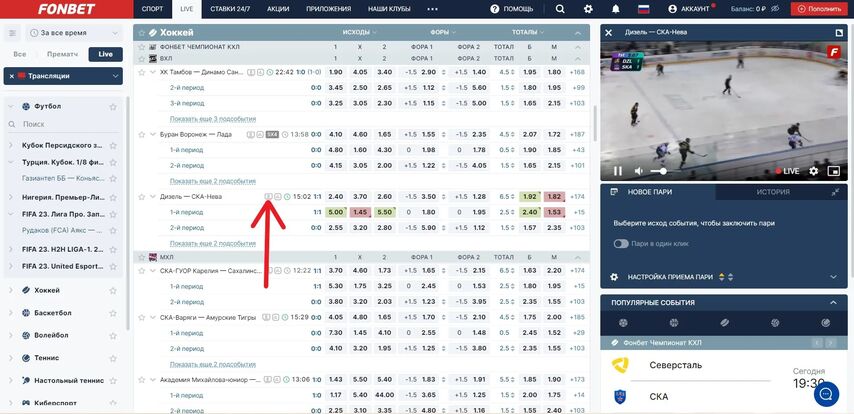Click the FONBET logo
This screenshot has width=854, height=414.
[x=66, y=9]
